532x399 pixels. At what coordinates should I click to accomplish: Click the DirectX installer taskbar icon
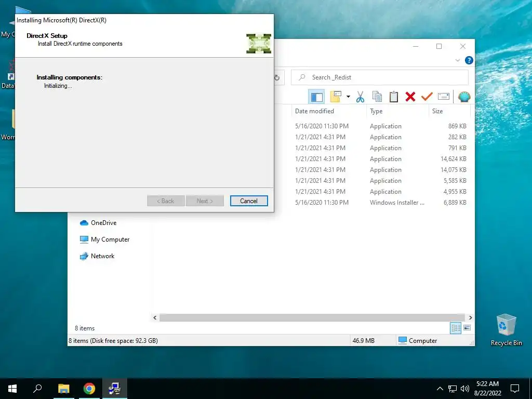coord(115,389)
